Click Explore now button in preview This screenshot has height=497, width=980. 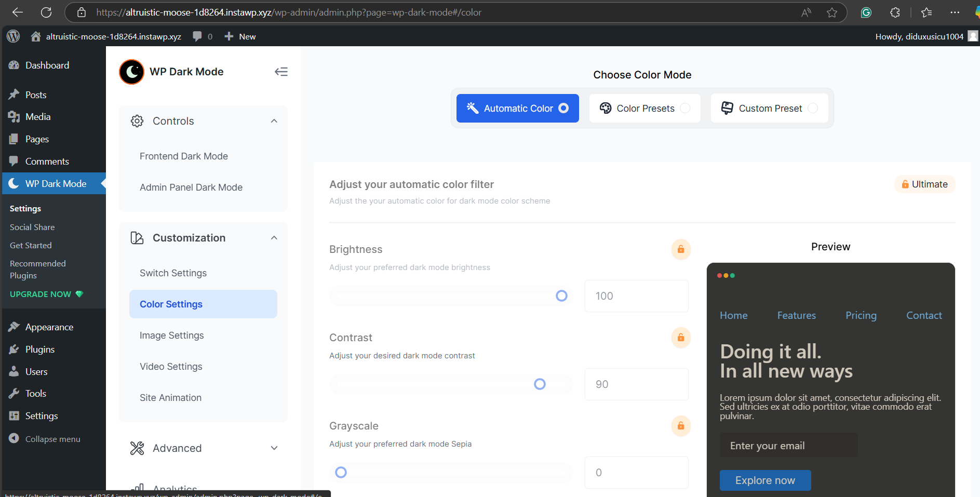(765, 480)
